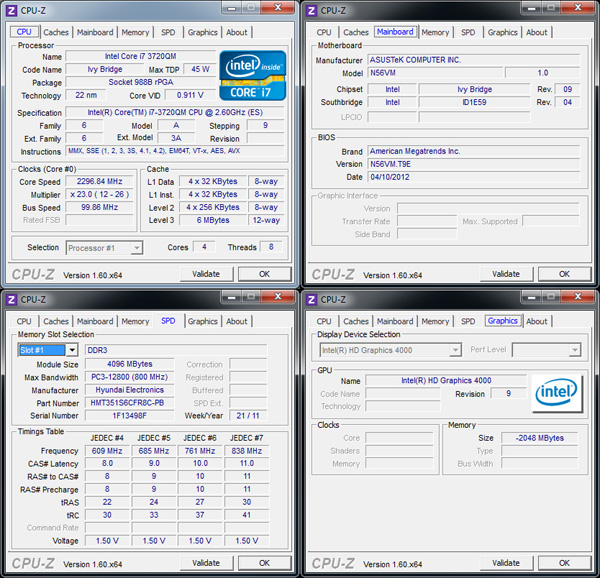Open About tab in Graphics window
The height and width of the screenshot is (580, 600).
(x=536, y=321)
